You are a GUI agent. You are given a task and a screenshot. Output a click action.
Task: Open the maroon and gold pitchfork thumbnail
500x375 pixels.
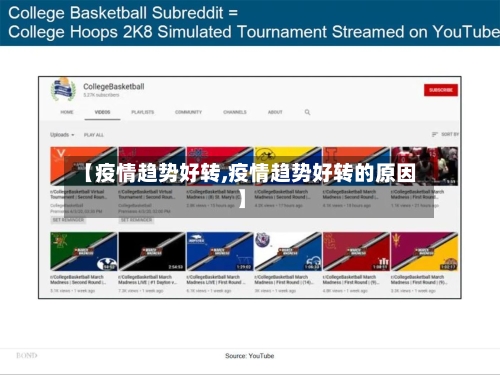(424, 251)
